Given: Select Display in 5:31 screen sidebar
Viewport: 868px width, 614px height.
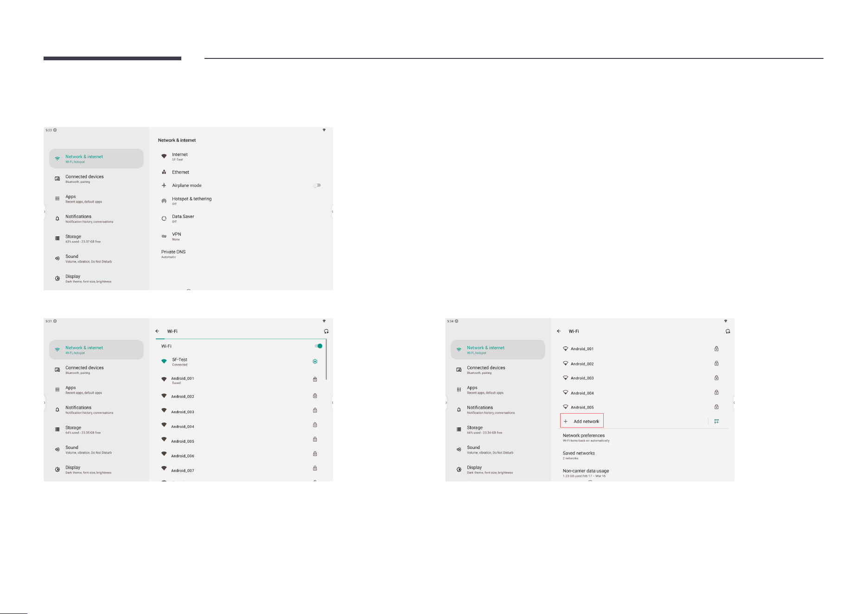Looking at the screenshot, I should click(x=96, y=469).
